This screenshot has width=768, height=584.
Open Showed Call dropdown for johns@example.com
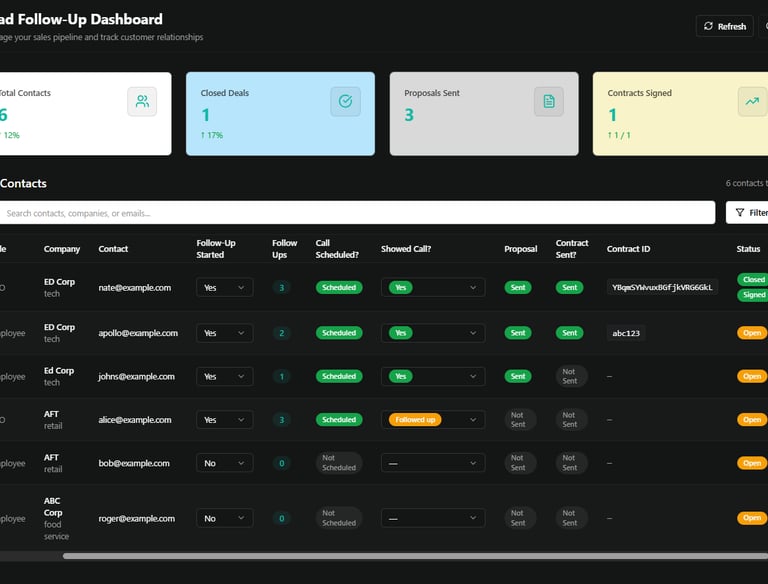click(433, 376)
